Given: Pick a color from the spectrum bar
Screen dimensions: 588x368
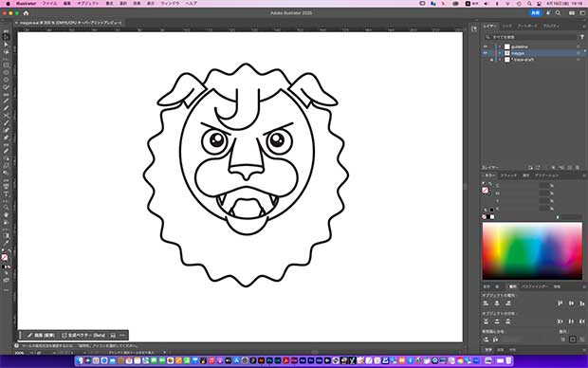Looking at the screenshot, I should pyautogui.click(x=532, y=251).
